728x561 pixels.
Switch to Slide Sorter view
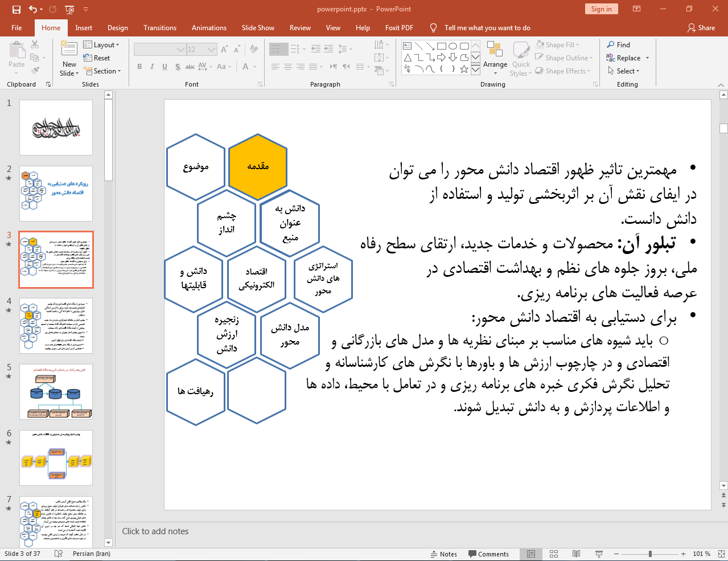pos(553,554)
